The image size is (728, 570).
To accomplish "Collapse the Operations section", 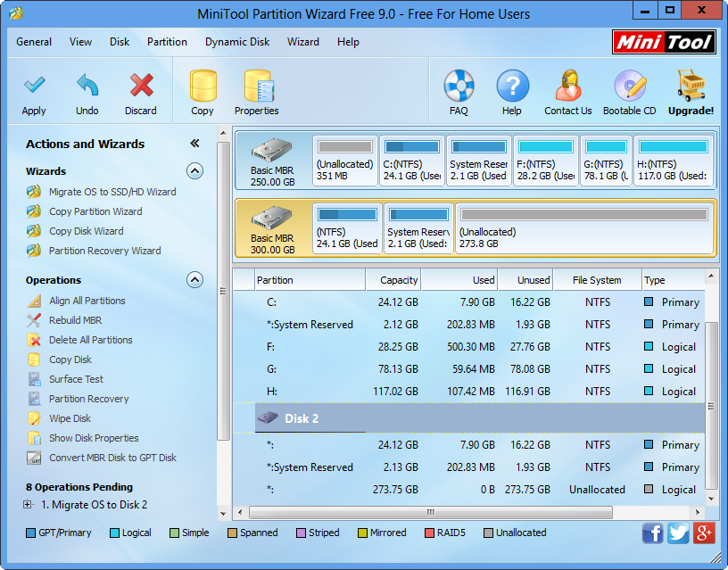I will (195, 280).
